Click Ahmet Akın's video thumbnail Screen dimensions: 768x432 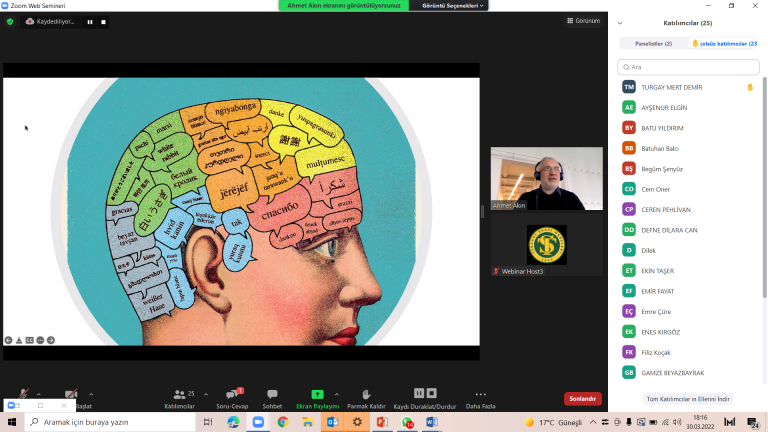547,179
